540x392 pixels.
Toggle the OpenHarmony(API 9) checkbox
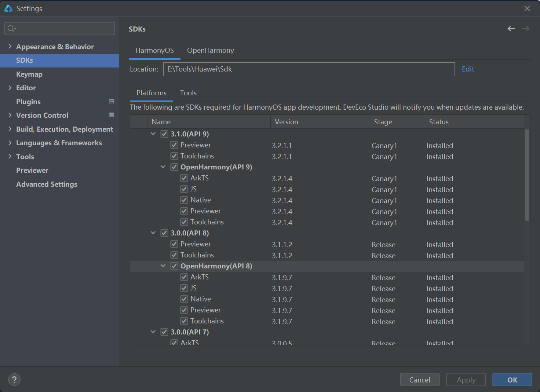[174, 167]
